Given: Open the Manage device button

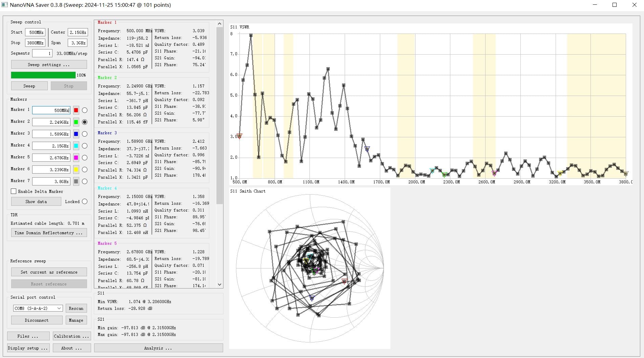Looking at the screenshot, I should tap(76, 320).
